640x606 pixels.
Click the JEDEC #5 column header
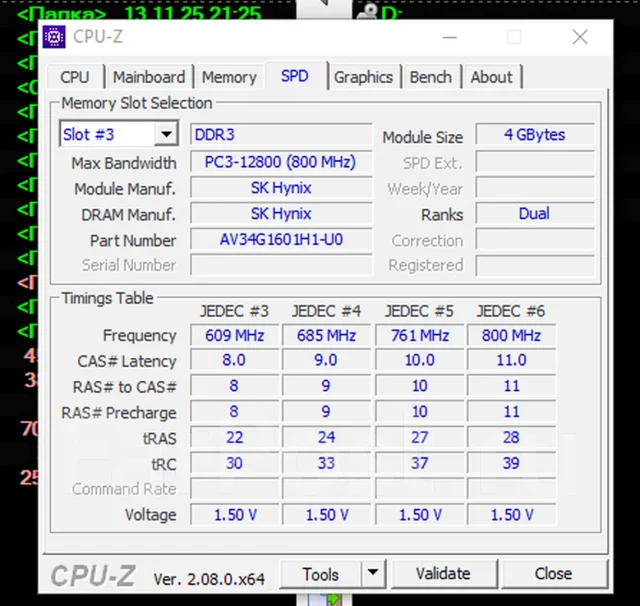419,311
